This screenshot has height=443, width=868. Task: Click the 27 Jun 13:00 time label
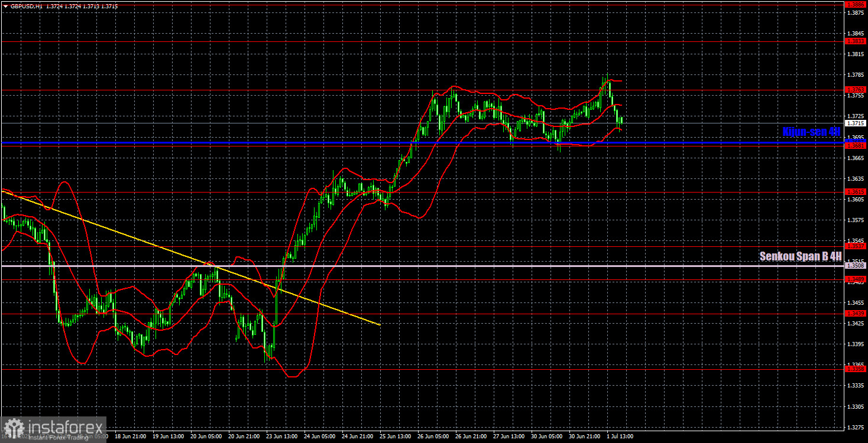(509, 437)
